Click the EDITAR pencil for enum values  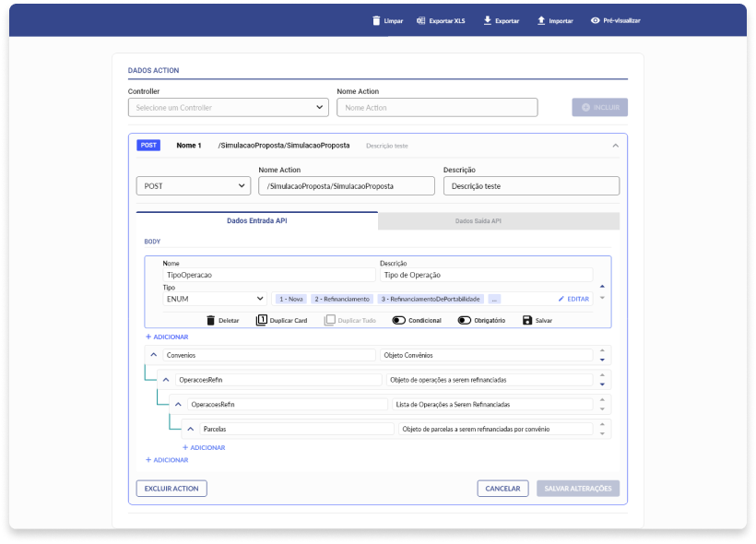coord(561,299)
